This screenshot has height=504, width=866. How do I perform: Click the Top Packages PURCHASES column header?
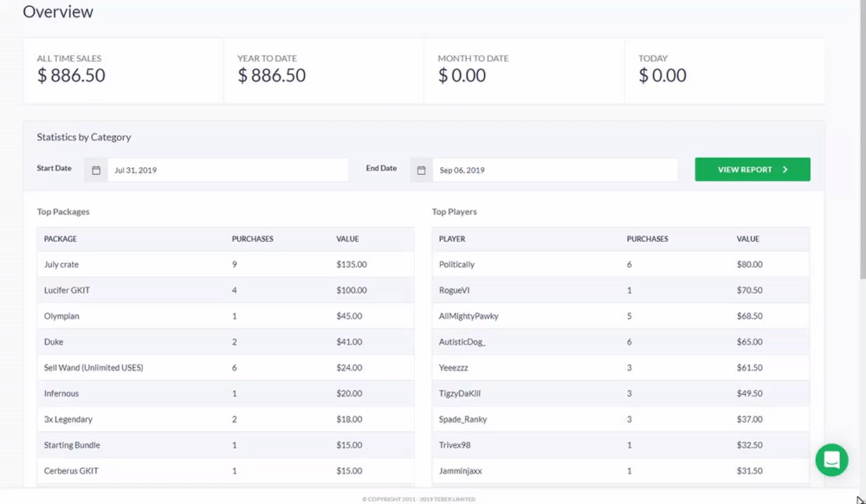pyautogui.click(x=252, y=239)
